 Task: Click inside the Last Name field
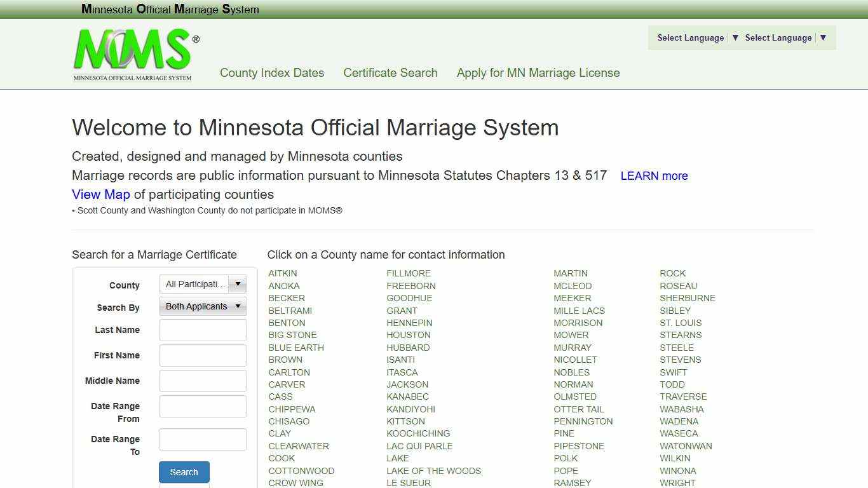203,330
